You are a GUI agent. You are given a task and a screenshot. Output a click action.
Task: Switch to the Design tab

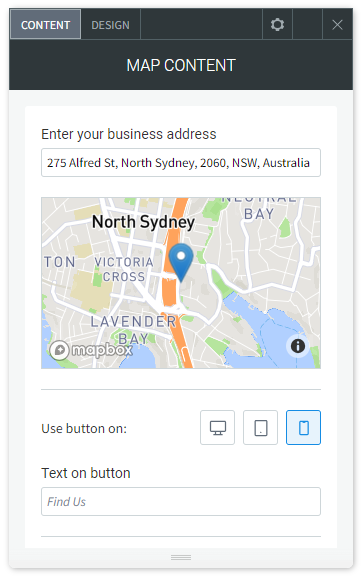[x=110, y=25]
